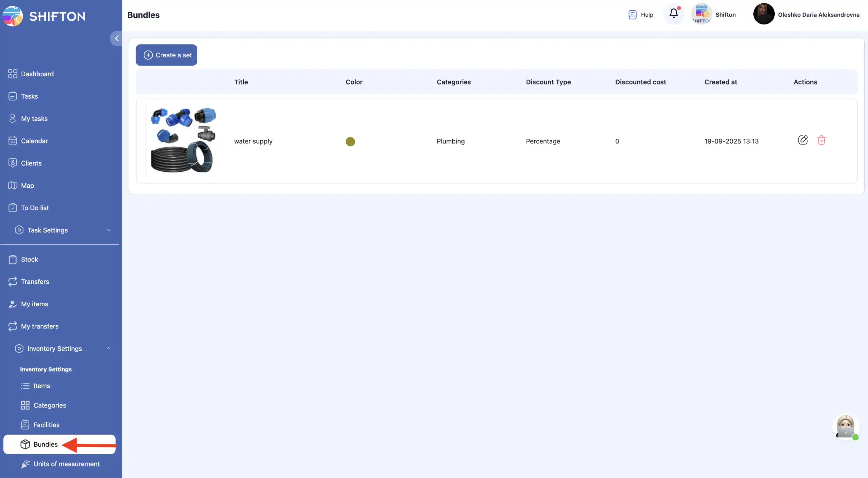The height and width of the screenshot is (478, 868).
Task: Click the Create a set button
Action: [x=166, y=55]
